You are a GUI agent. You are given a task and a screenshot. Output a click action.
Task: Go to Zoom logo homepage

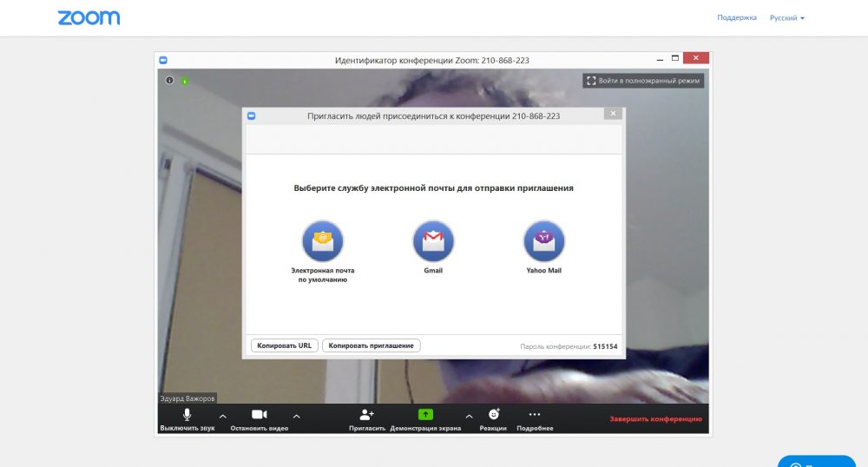pos(89,17)
